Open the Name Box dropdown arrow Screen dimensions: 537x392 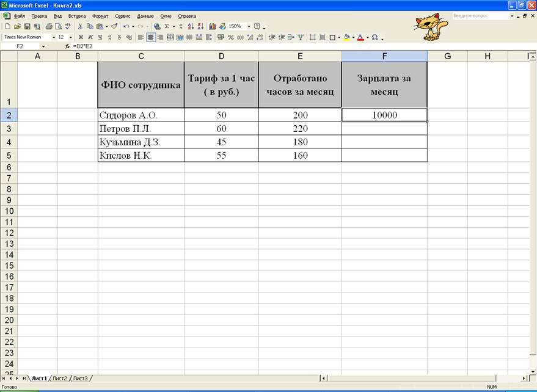(x=43, y=46)
